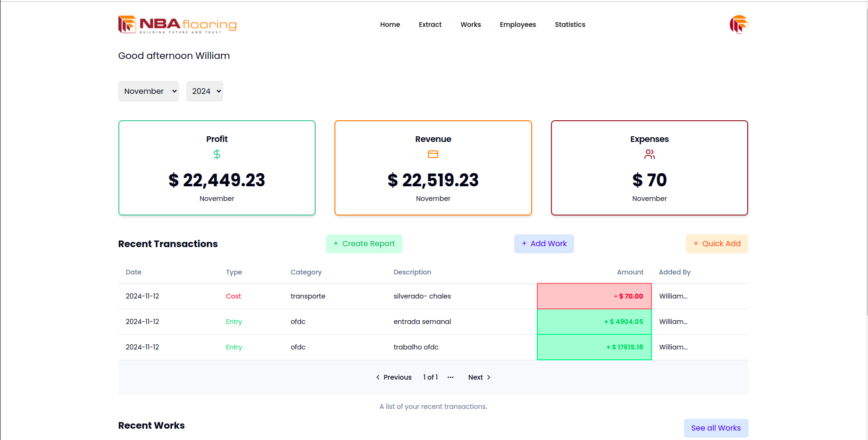The image size is (868, 440).
Task: Click the Add Work button
Action: (544, 243)
